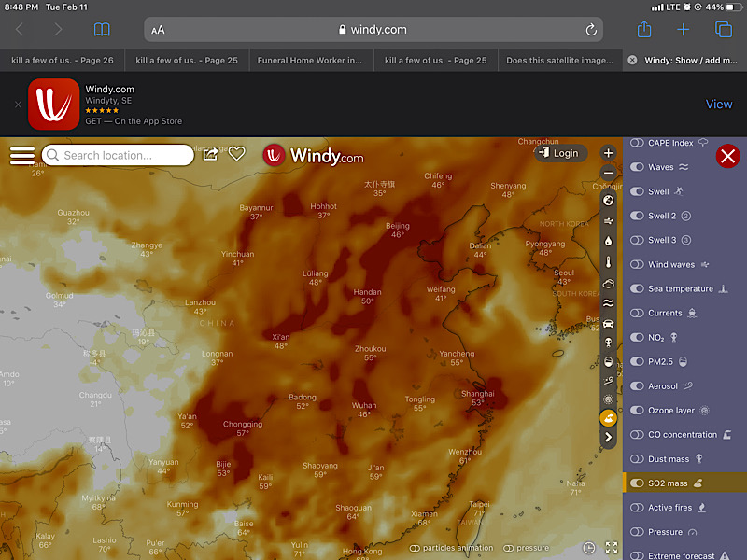Image resolution: width=747 pixels, height=560 pixels.
Task: Open the hamburger main menu
Action: (21, 155)
